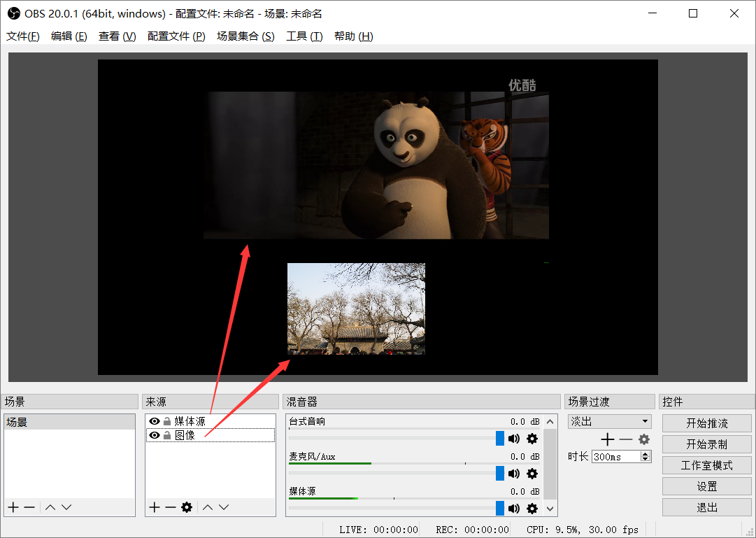Screen dimensions: 756x538
Task: Increase transition duration with up stepper
Action: click(x=646, y=453)
